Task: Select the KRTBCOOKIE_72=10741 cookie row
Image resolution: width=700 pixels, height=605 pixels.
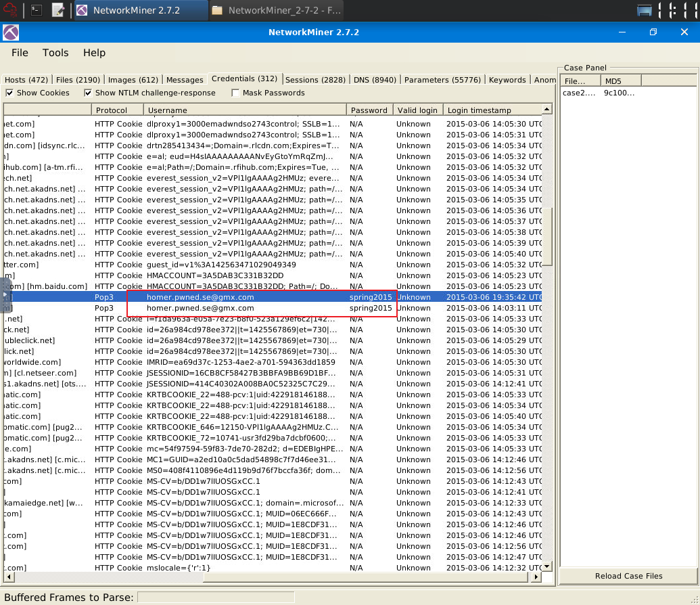Action: [273, 438]
